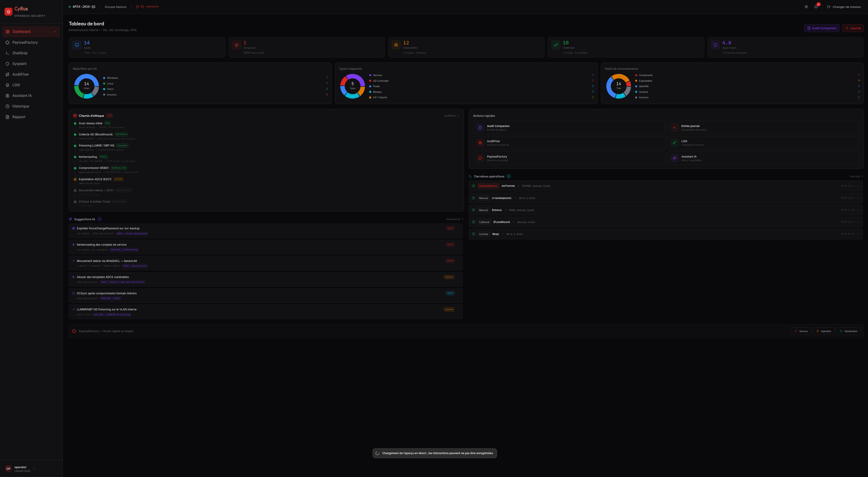Open ShellSnip from the sidebar
This screenshot has height=477, width=868.
tap(20, 53)
